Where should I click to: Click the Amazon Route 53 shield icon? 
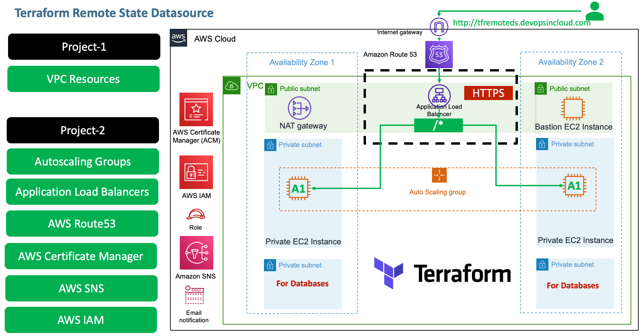[x=439, y=54]
